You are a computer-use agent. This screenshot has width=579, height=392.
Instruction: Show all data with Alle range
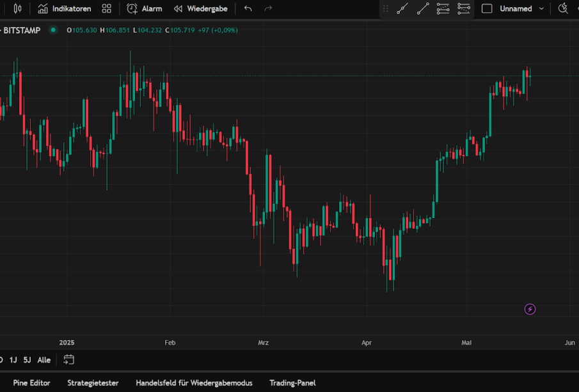(x=44, y=360)
